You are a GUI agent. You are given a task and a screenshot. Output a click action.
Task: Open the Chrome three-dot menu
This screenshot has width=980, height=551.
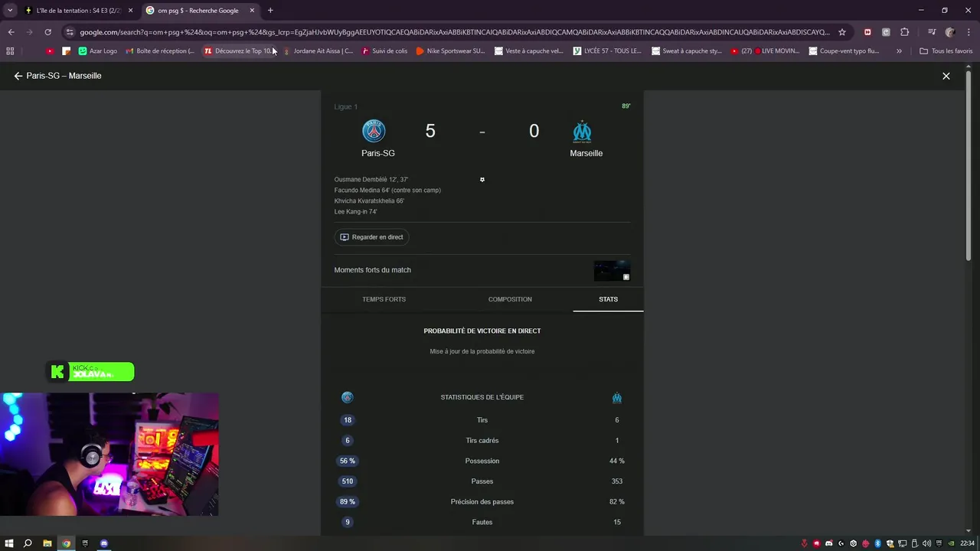coord(968,32)
